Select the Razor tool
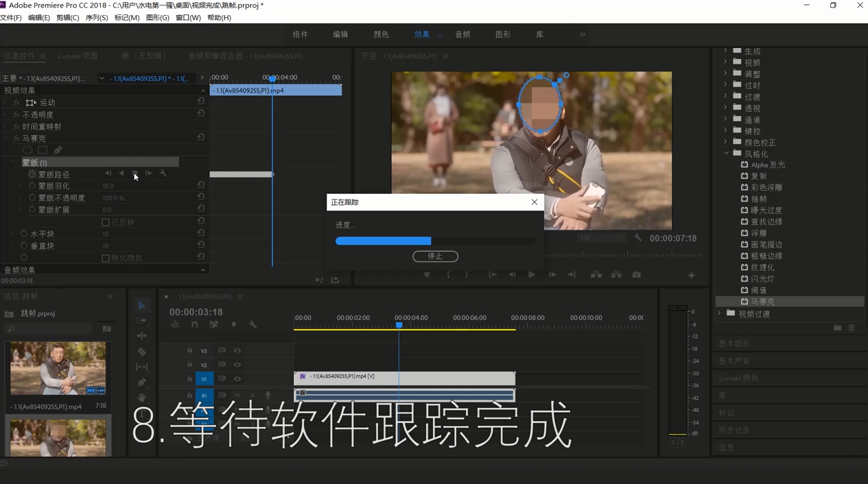This screenshot has width=868, height=484. tap(142, 352)
